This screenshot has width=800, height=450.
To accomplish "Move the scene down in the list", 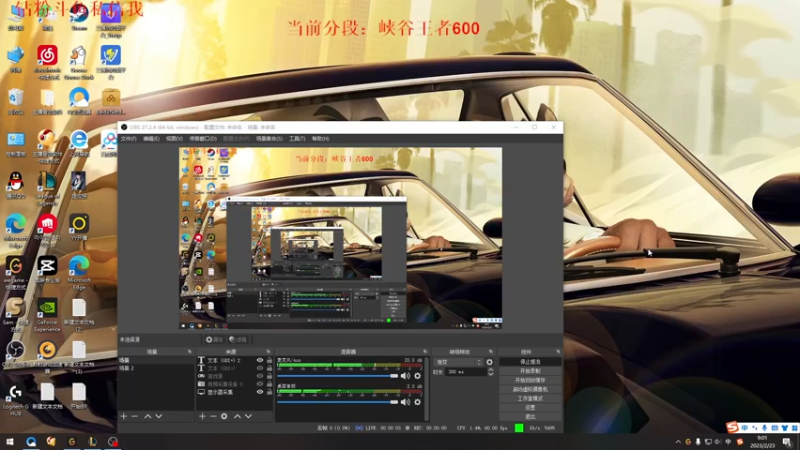I will (x=159, y=416).
